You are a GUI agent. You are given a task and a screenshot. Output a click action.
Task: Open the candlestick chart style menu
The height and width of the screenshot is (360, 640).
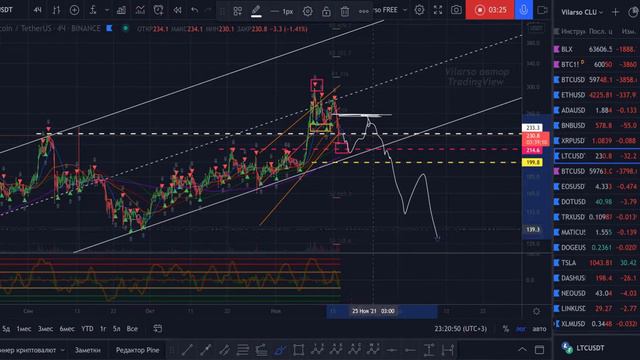(x=56, y=10)
